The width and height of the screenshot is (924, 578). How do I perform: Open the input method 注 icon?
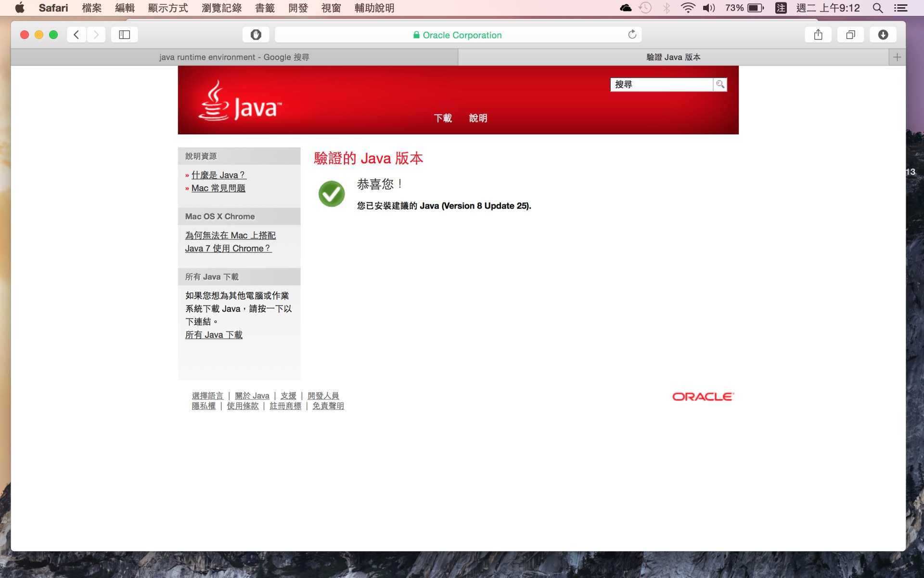[781, 8]
